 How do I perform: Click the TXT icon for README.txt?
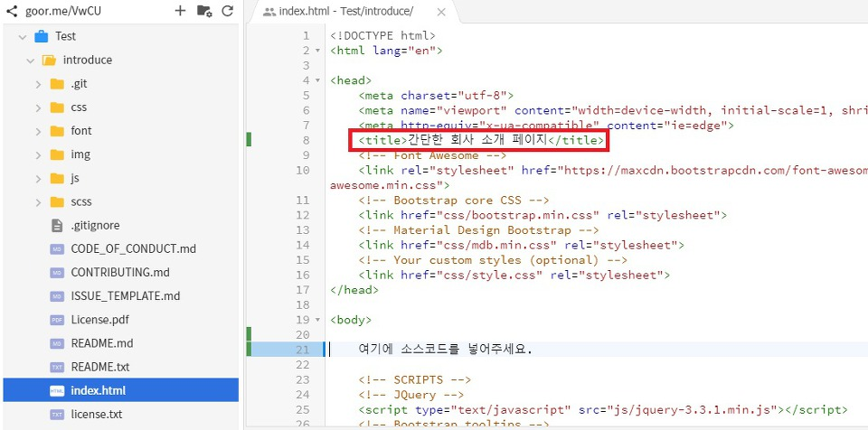(x=57, y=368)
